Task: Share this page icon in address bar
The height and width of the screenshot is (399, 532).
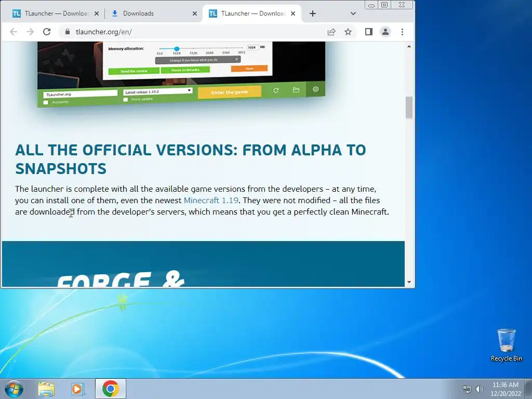Action: click(x=331, y=32)
